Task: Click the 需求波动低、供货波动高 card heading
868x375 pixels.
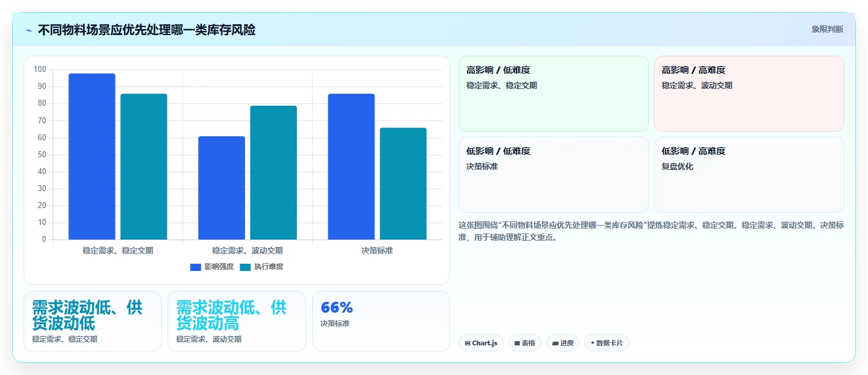Action: tap(231, 315)
